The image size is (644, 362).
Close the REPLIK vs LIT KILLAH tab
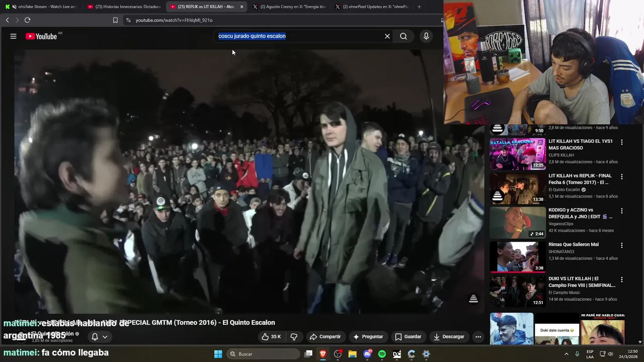pyautogui.click(x=242, y=7)
